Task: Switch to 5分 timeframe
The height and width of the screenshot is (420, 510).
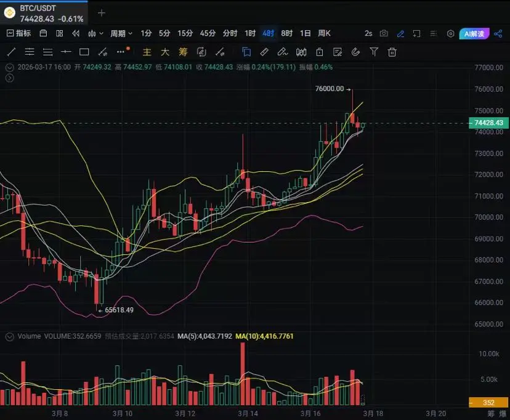Action: click(164, 33)
